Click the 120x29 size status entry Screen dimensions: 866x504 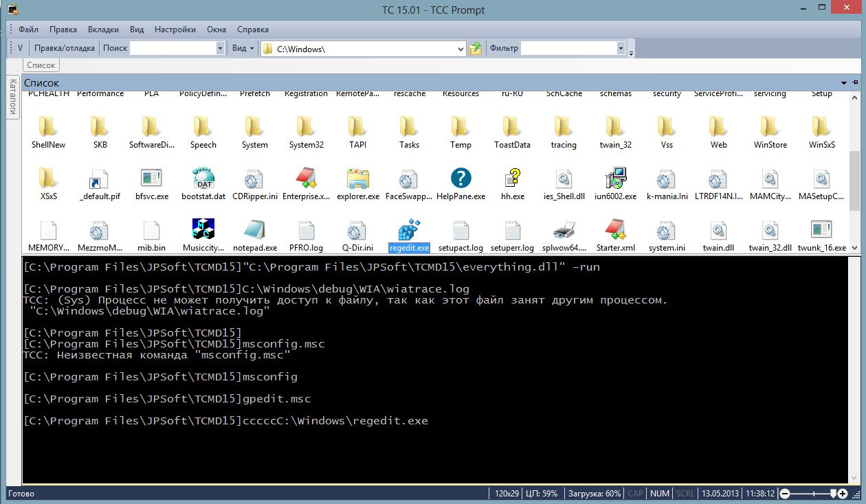[x=506, y=494]
